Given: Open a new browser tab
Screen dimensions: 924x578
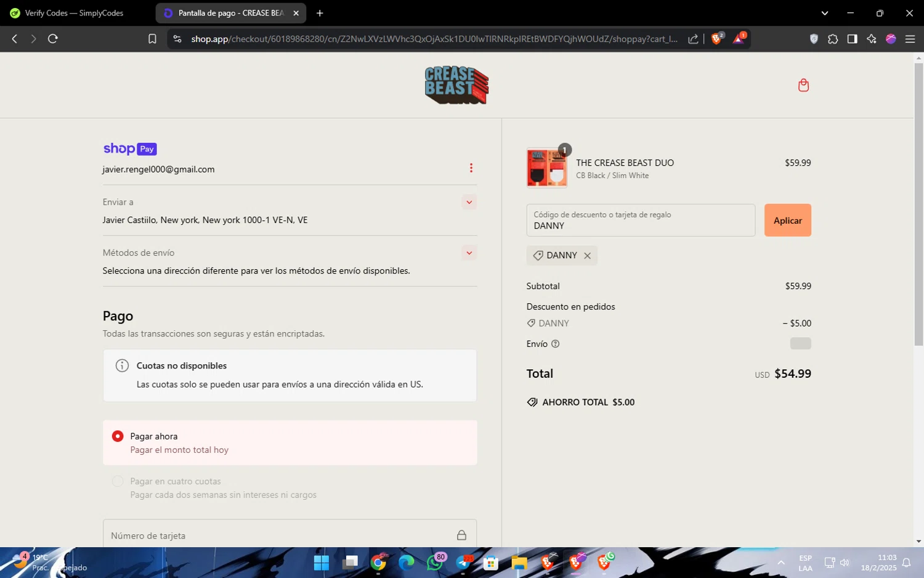Looking at the screenshot, I should point(320,13).
